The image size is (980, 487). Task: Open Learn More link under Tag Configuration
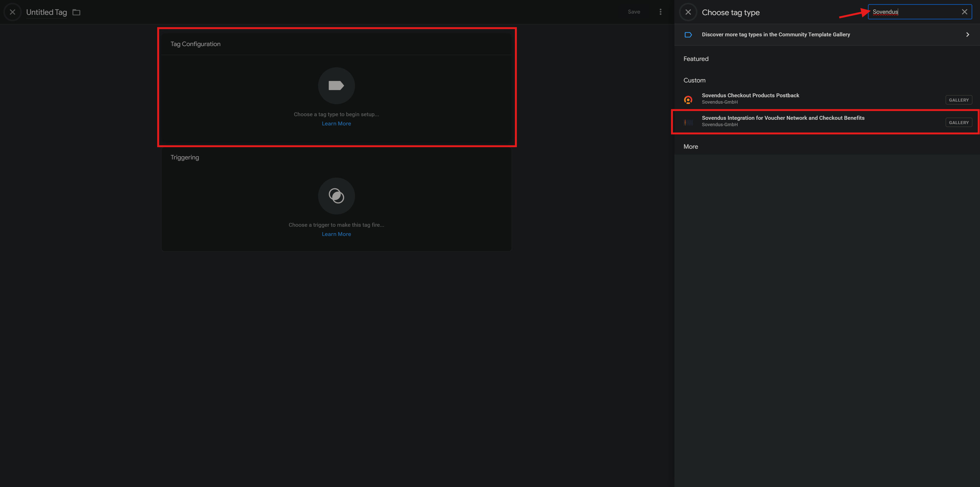pos(336,124)
